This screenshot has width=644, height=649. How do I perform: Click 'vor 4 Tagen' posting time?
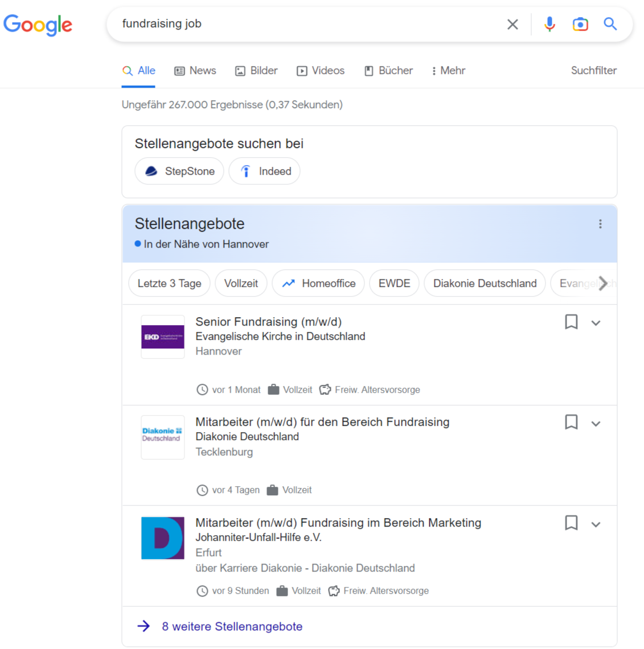[x=236, y=490]
